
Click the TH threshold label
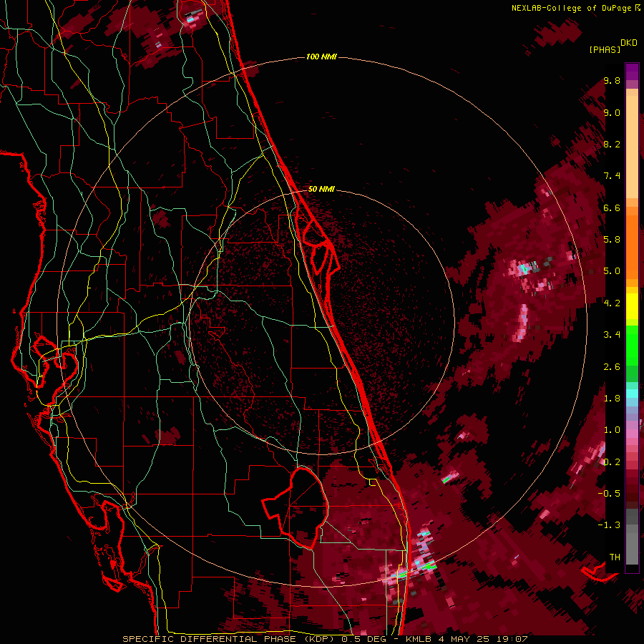(615, 557)
